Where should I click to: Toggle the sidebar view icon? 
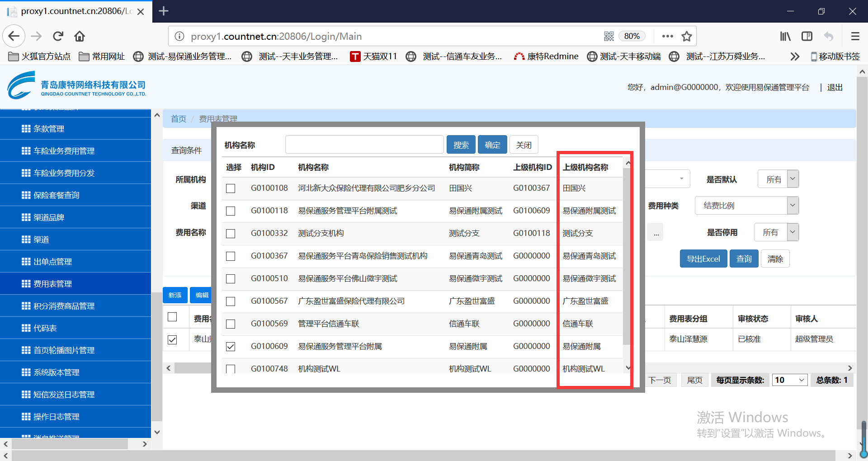[x=807, y=36]
